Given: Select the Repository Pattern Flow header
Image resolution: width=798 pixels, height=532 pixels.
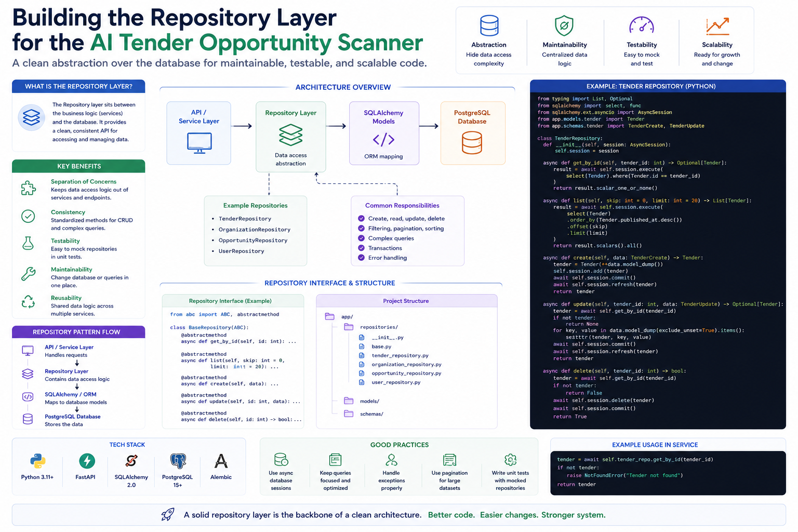Looking at the screenshot, I should (78, 332).
